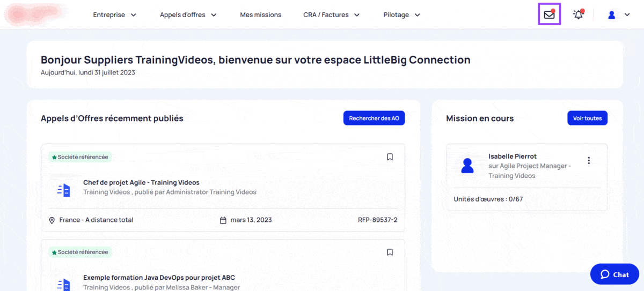Open the notifications bell icon
The image size is (644, 291).
point(579,14)
